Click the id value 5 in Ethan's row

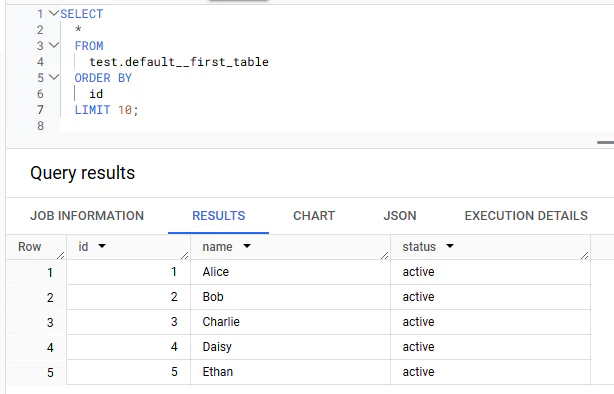(174, 372)
